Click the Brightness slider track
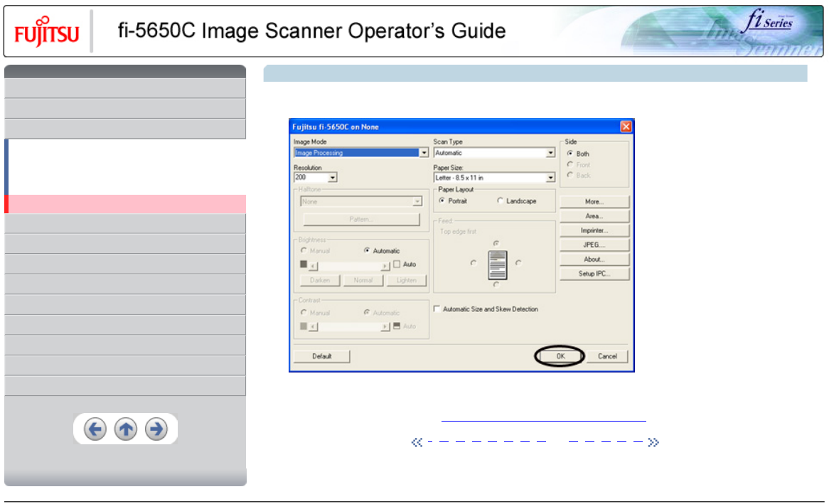829x504 pixels. click(350, 265)
